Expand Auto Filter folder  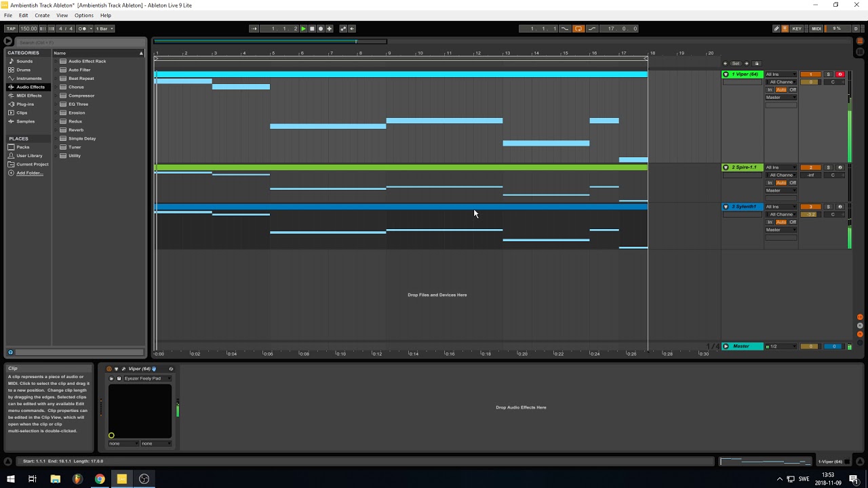[x=56, y=70]
